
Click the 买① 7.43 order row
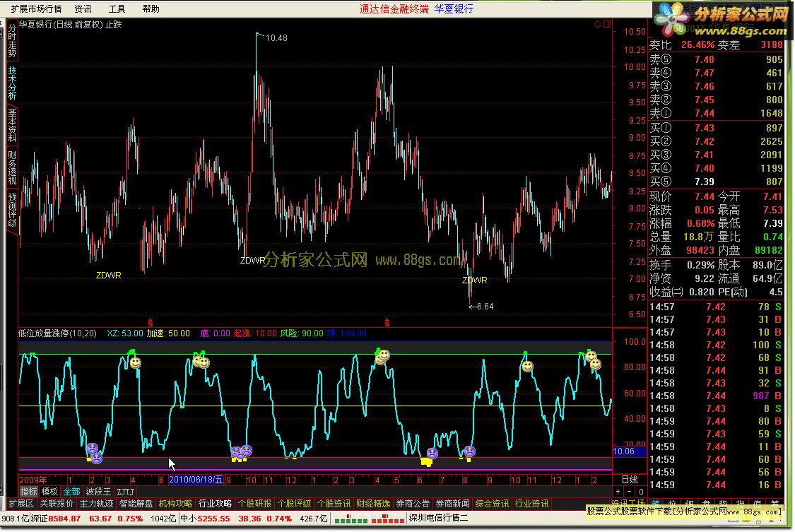716,128
